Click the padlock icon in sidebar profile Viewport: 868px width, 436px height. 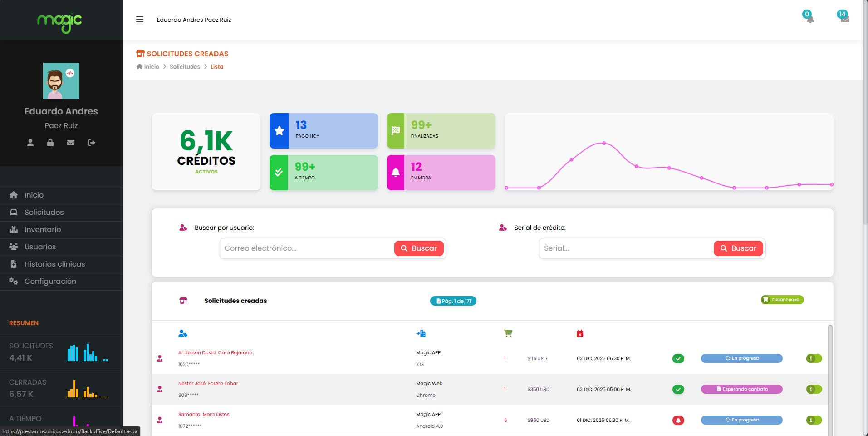(x=50, y=143)
